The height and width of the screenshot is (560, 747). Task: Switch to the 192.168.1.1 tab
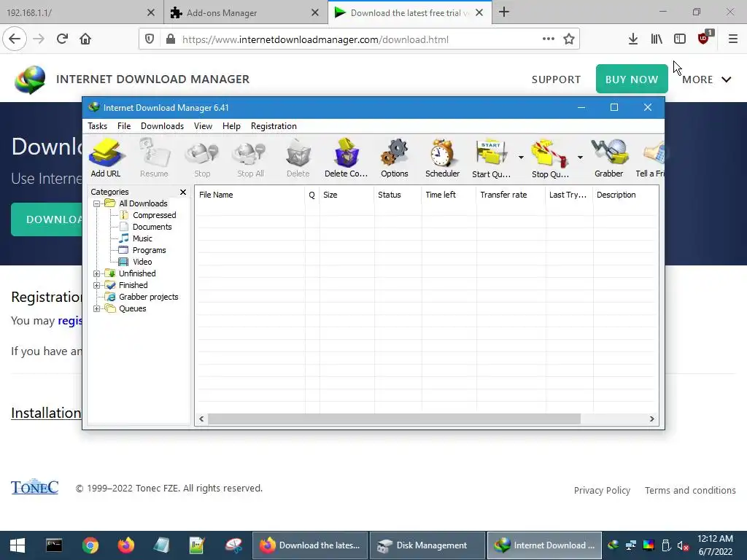(x=76, y=13)
